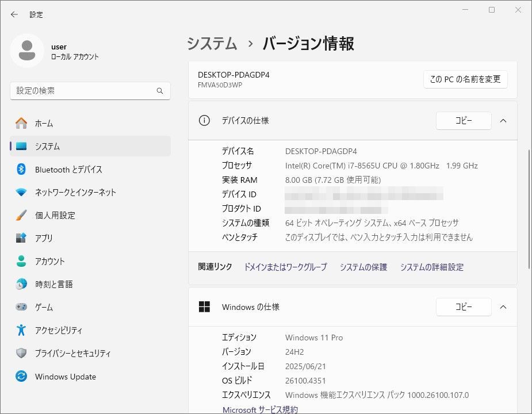Click the version value 24H2
532x414 pixels.
(x=294, y=352)
